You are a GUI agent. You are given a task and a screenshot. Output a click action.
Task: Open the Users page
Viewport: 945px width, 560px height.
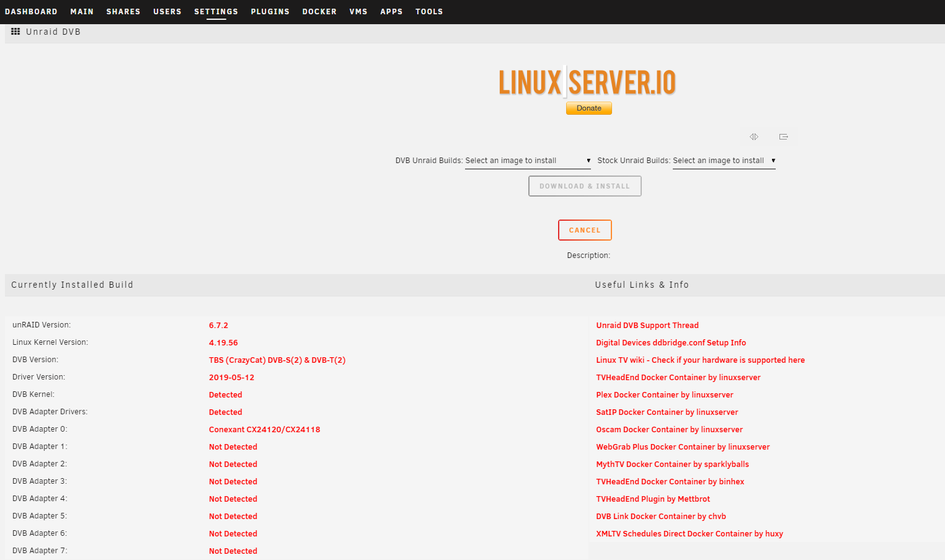(x=167, y=12)
